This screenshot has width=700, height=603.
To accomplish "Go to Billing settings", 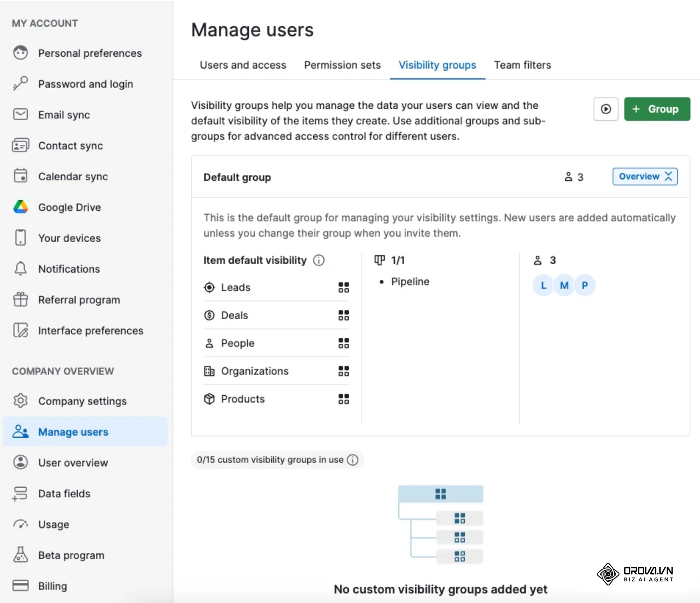I will click(52, 586).
